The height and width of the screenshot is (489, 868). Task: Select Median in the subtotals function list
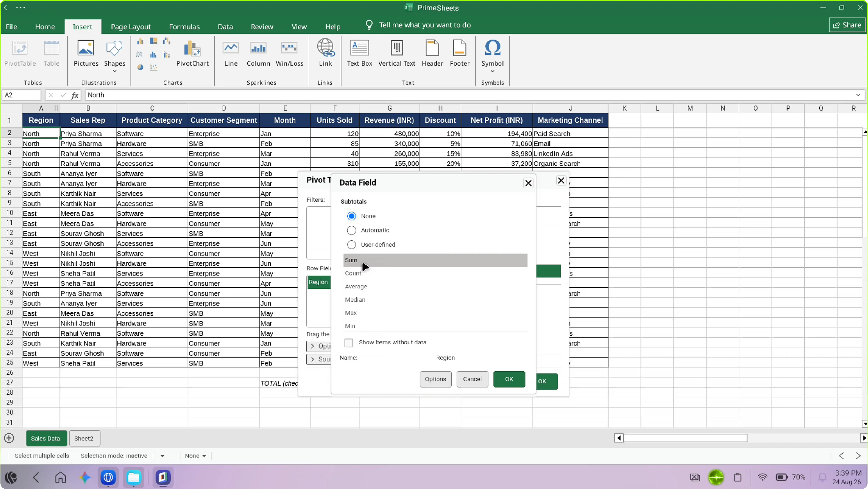click(x=435, y=300)
